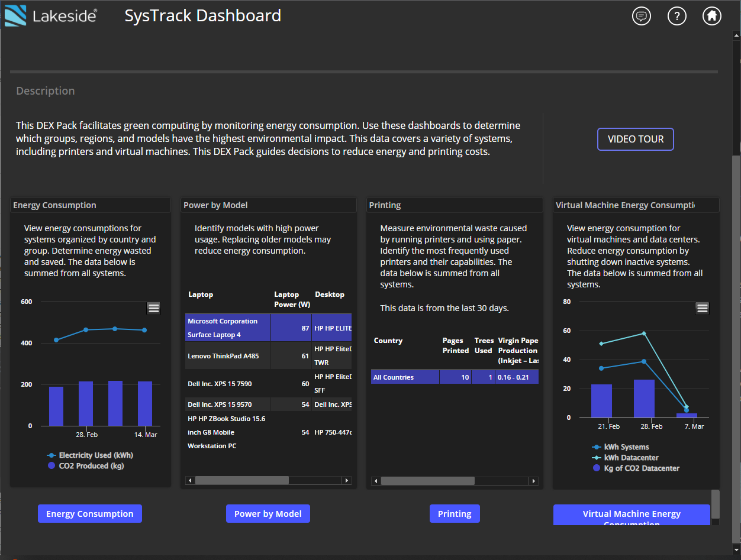This screenshot has height=560, width=741.
Task: Open the Virtual Machine chart hamburger menu
Action: [702, 308]
